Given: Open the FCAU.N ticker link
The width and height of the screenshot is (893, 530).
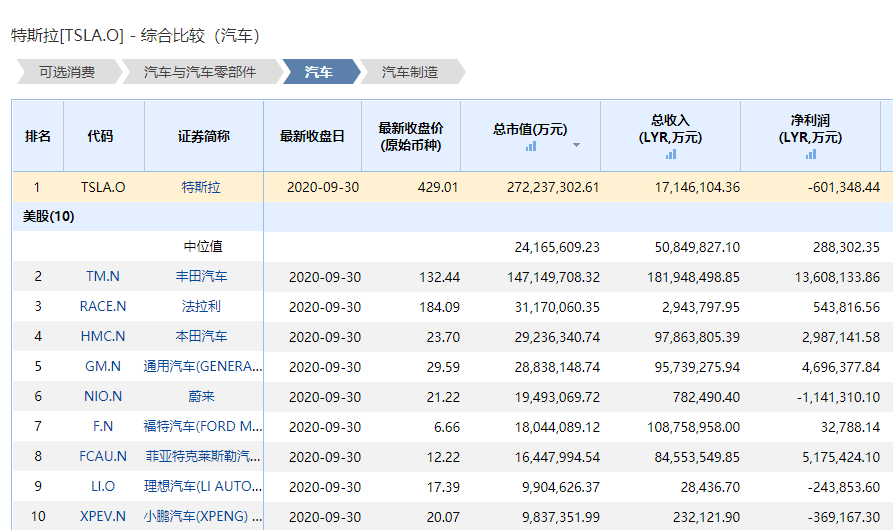Looking at the screenshot, I should pyautogui.click(x=103, y=456).
